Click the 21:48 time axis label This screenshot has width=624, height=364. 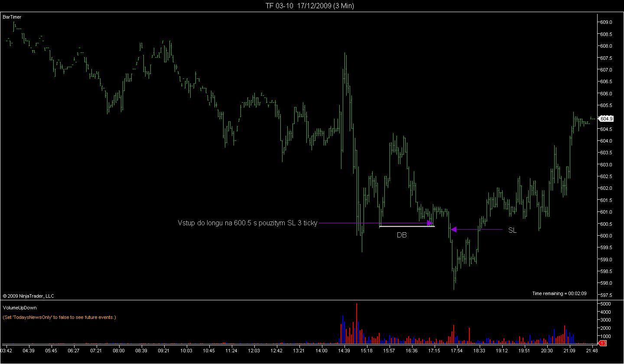(591, 351)
